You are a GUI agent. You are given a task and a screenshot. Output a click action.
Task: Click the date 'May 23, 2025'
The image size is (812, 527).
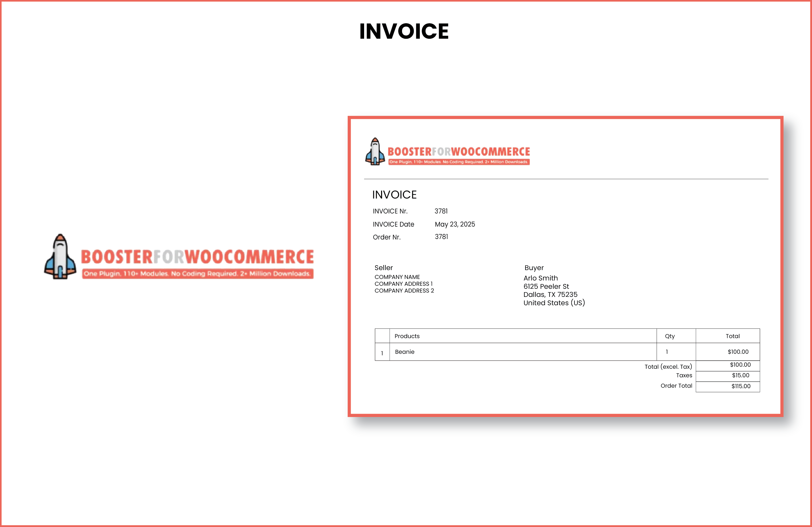[455, 224]
